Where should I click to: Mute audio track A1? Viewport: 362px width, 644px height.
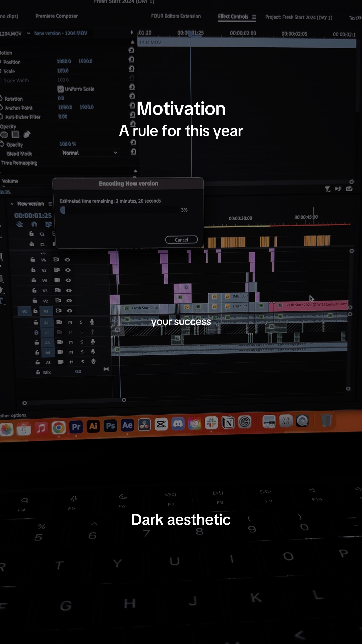coord(70,322)
